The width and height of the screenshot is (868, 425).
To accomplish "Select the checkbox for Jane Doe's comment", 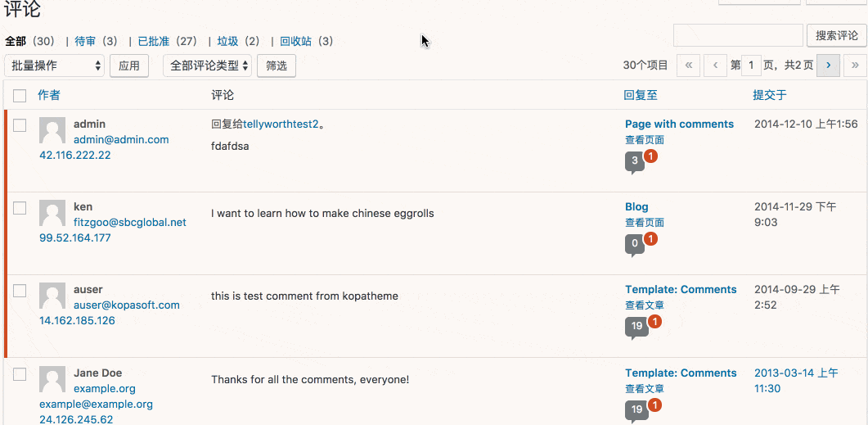I will tap(20, 374).
